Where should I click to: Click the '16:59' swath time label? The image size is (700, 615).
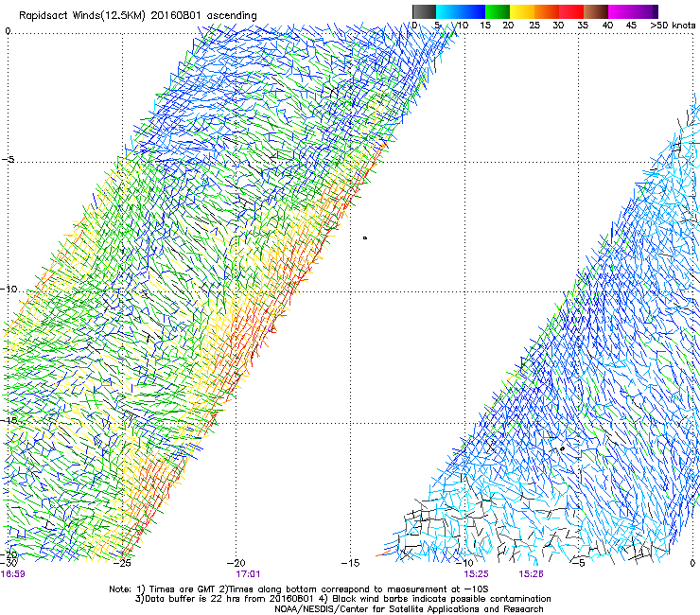[12, 574]
